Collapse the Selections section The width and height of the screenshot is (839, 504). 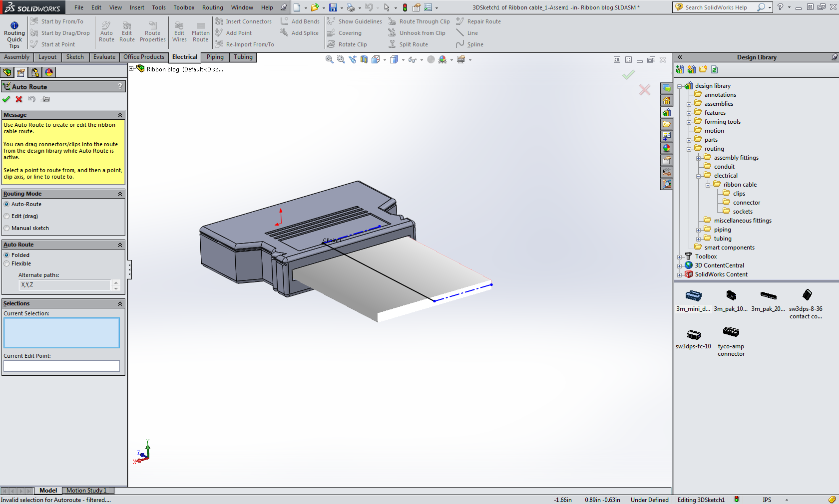pos(120,303)
